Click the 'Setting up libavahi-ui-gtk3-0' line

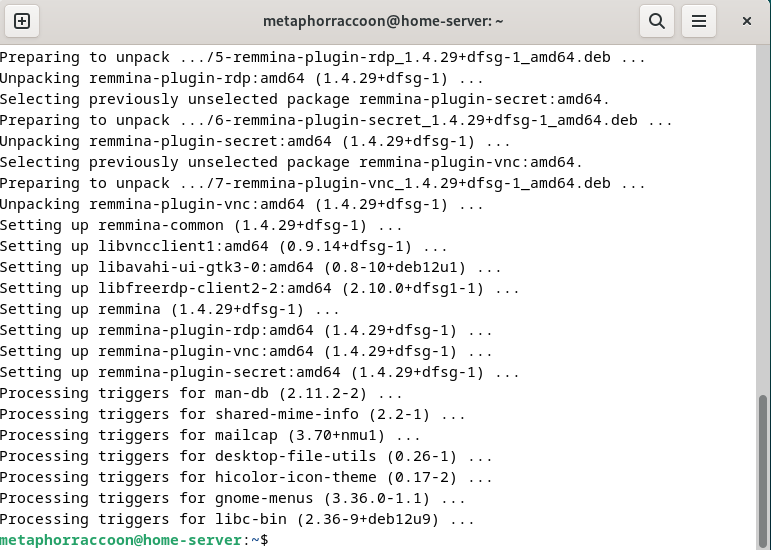pyautogui.click(x=251, y=267)
